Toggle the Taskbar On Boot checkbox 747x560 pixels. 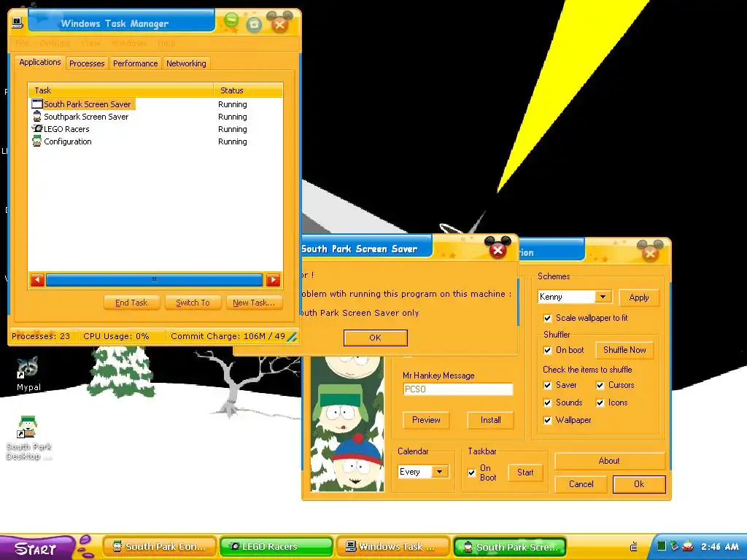(x=472, y=472)
